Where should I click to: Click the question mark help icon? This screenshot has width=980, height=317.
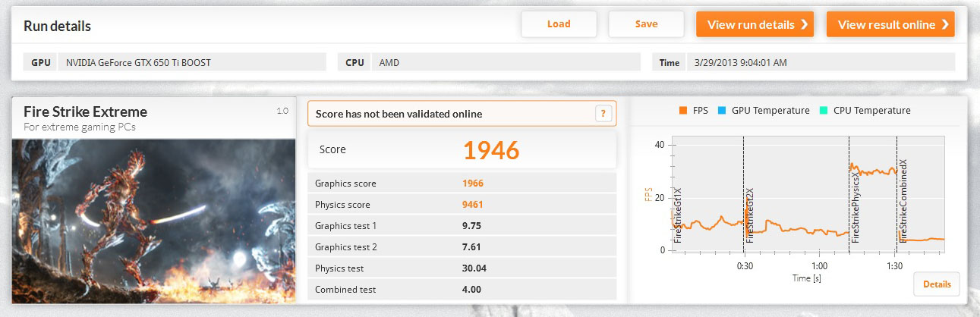(603, 114)
